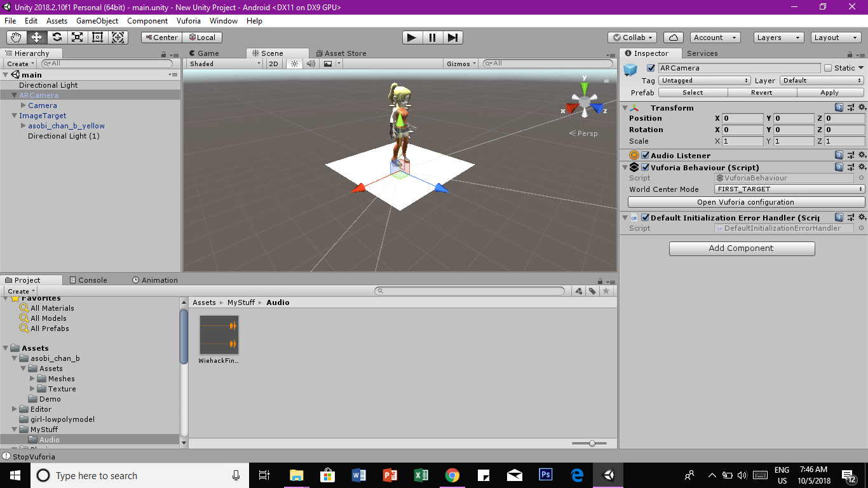Open the Gizmos dropdown

[x=462, y=64]
